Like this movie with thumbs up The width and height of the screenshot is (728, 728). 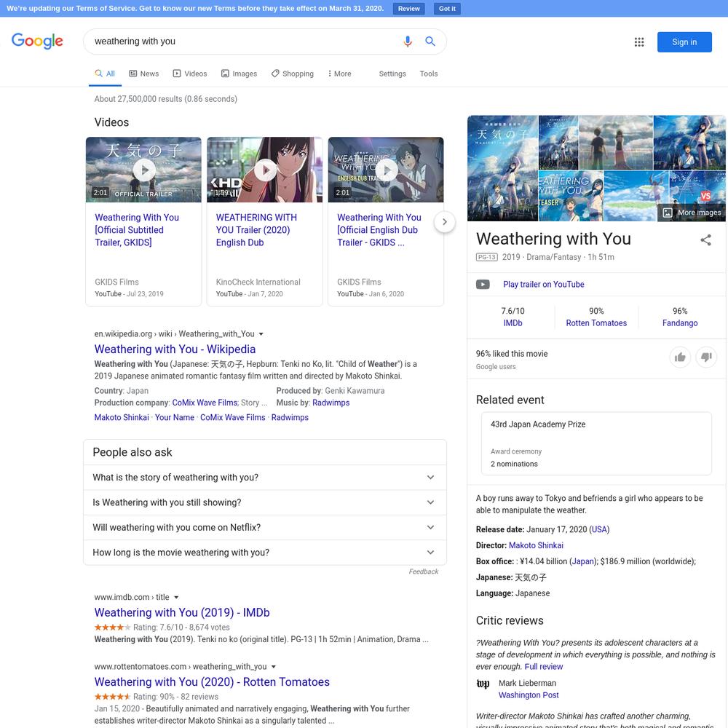tap(680, 357)
